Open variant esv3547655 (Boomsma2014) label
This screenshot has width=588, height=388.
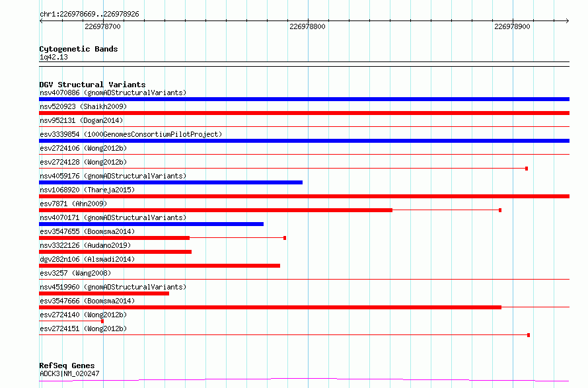click(87, 231)
